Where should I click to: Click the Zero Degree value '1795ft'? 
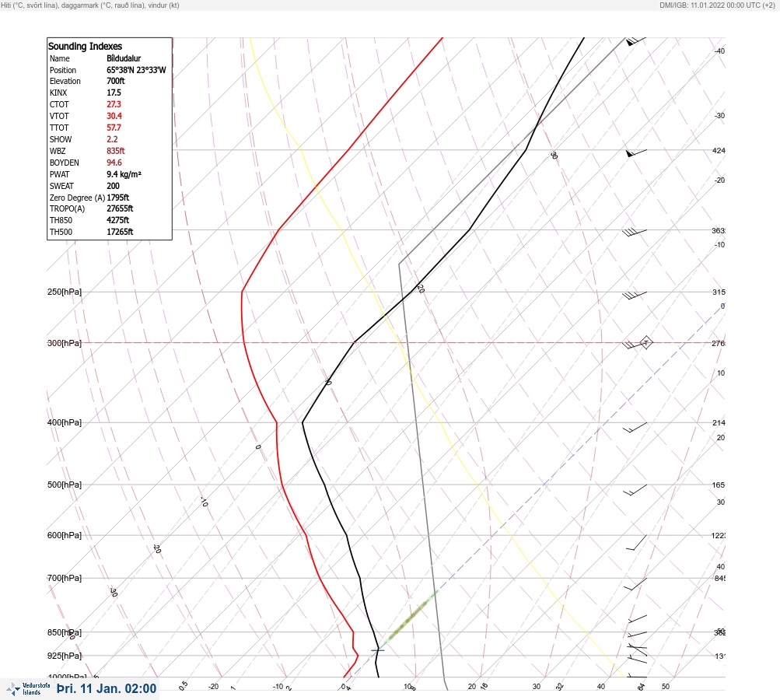pos(118,197)
